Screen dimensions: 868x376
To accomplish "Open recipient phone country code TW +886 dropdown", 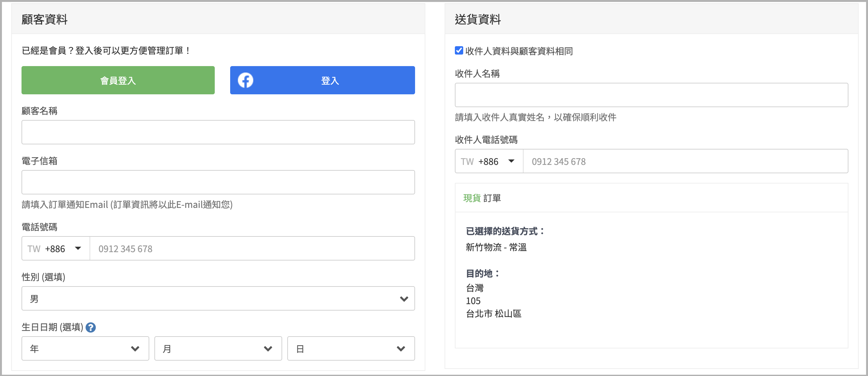I will point(489,161).
